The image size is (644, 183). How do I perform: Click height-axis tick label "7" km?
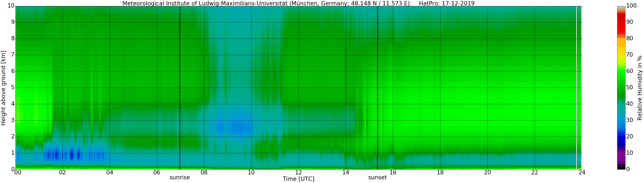click(x=13, y=55)
